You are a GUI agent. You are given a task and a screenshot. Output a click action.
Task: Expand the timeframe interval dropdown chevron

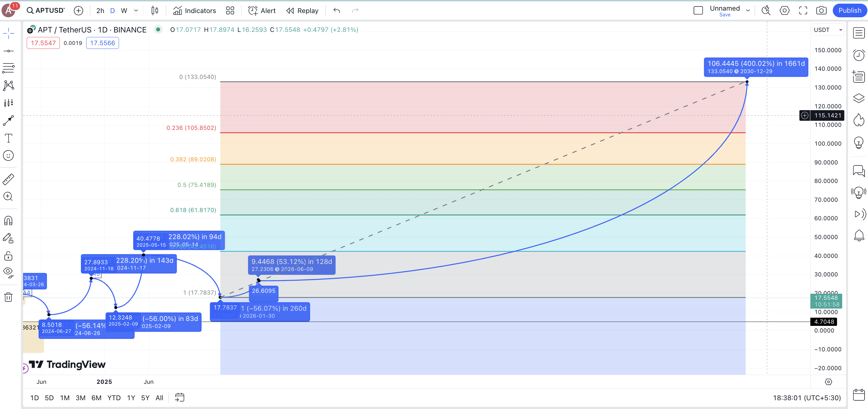pyautogui.click(x=136, y=11)
